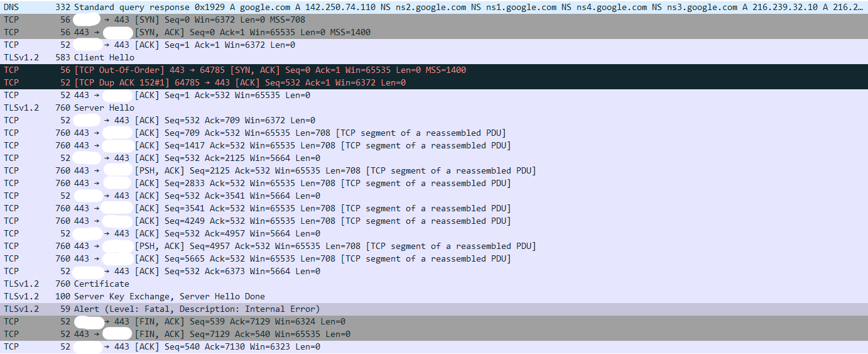The width and height of the screenshot is (868, 354).
Task: Select the TLSv1.2 Certificate packet
Action: click(x=434, y=284)
